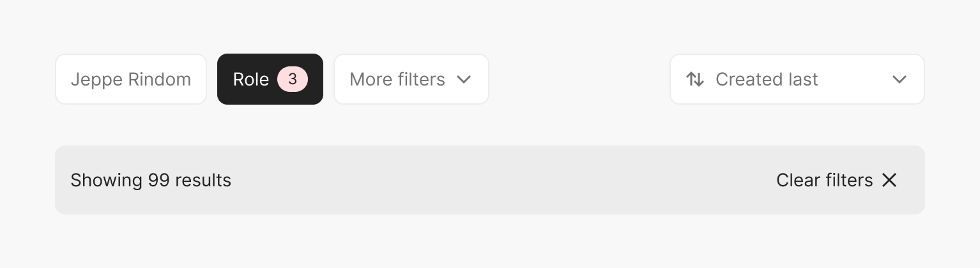Viewport: 980px width, 268px height.
Task: Click the Showing 99 results text
Action: pyautogui.click(x=151, y=180)
